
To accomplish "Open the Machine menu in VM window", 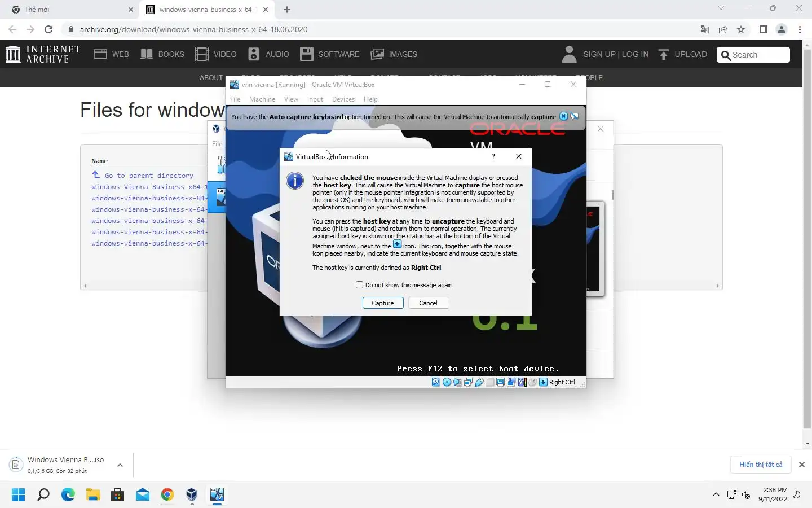I will (x=262, y=99).
